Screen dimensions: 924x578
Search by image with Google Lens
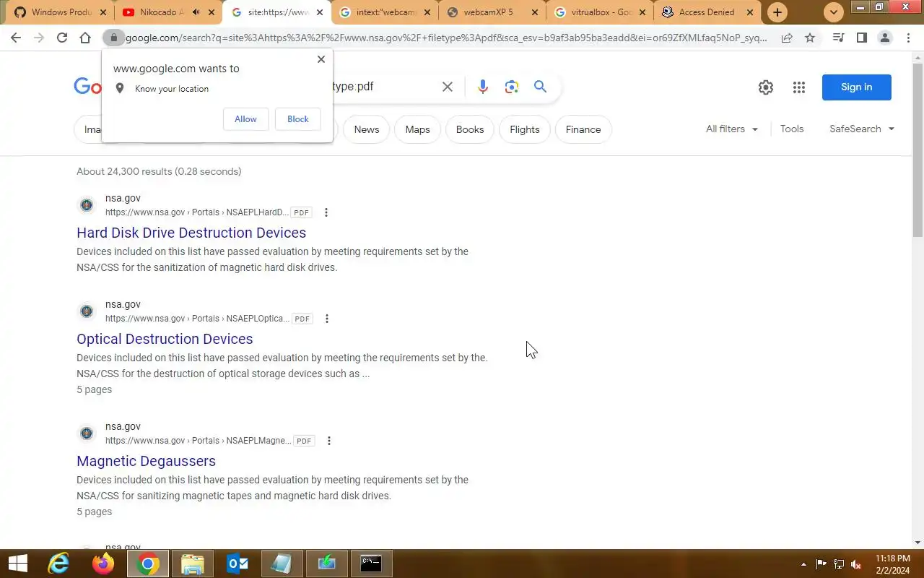click(x=512, y=87)
